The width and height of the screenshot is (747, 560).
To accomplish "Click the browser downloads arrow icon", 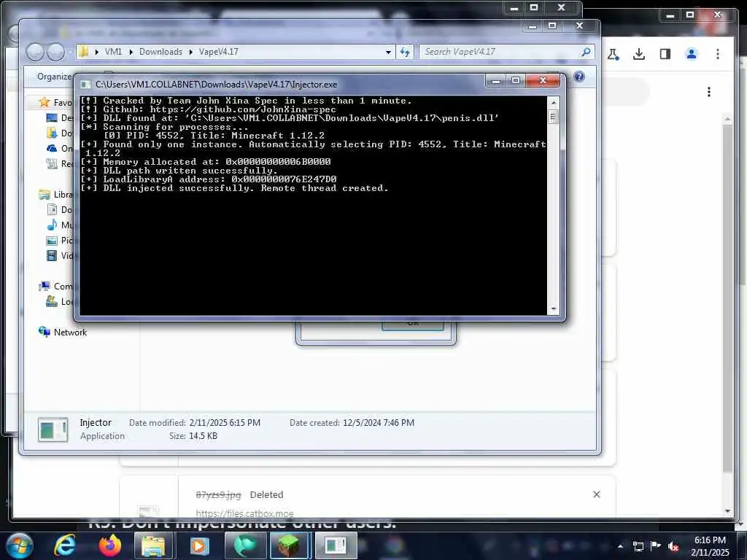I will [x=639, y=54].
